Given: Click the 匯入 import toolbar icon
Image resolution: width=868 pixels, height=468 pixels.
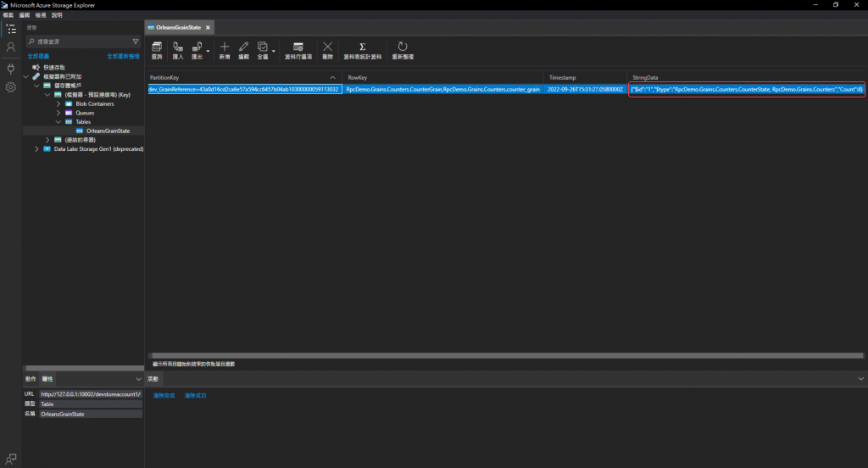Looking at the screenshot, I should tap(178, 50).
